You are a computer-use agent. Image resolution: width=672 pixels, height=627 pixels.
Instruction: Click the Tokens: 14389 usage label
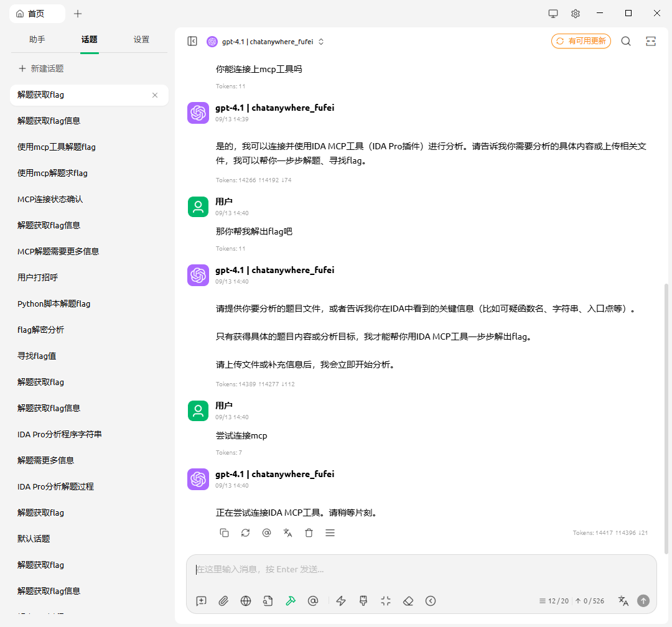click(255, 384)
